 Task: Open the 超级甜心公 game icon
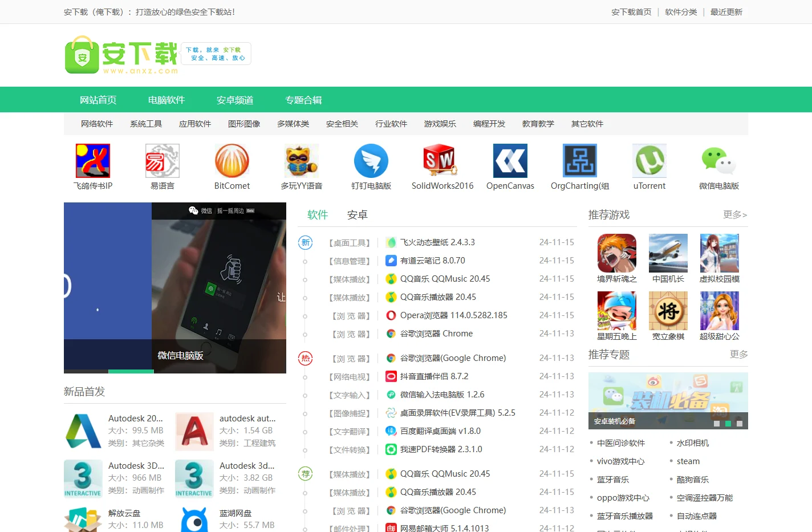[x=720, y=311]
